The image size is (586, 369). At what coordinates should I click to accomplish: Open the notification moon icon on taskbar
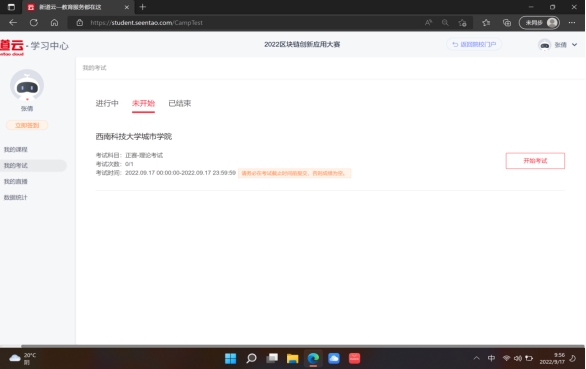pyautogui.click(x=573, y=359)
